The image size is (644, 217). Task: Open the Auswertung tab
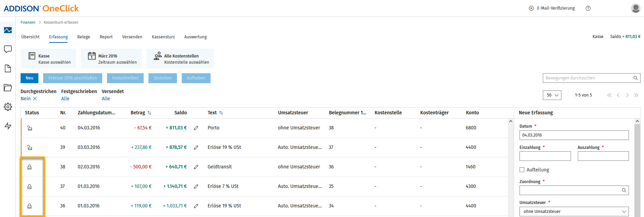tap(195, 37)
